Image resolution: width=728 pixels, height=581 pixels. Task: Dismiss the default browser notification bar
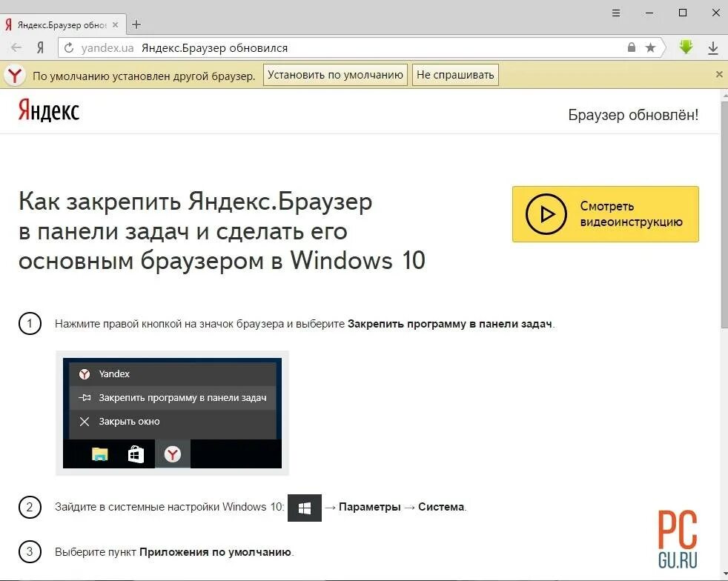point(719,74)
